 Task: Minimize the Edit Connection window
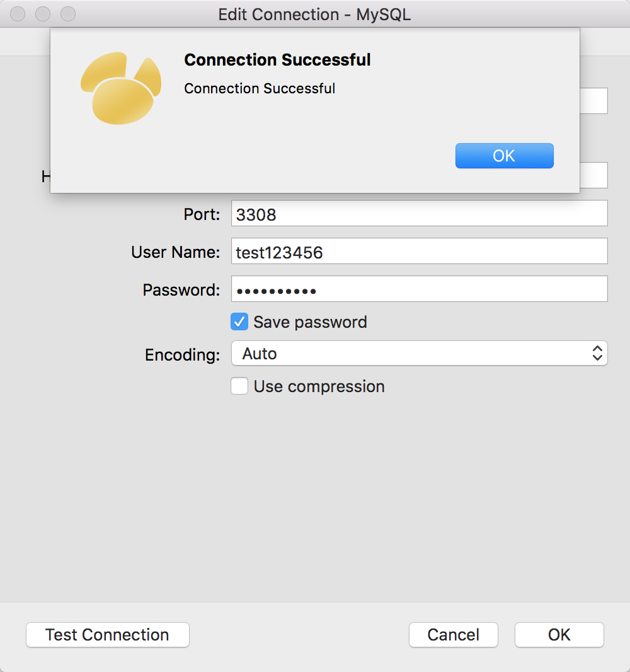(43, 14)
